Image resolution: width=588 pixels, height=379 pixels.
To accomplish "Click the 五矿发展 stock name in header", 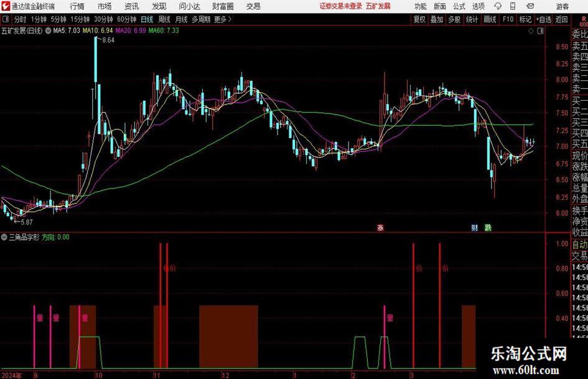I will [x=378, y=6].
